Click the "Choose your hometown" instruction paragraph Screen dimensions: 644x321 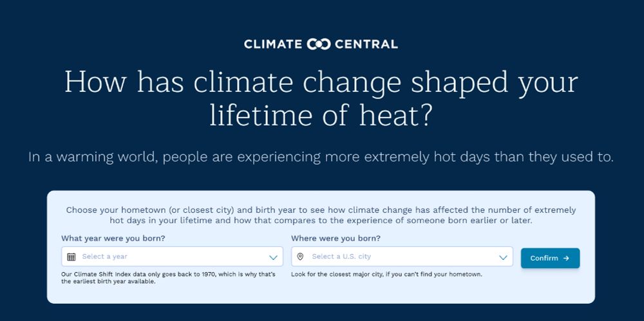[321, 215]
